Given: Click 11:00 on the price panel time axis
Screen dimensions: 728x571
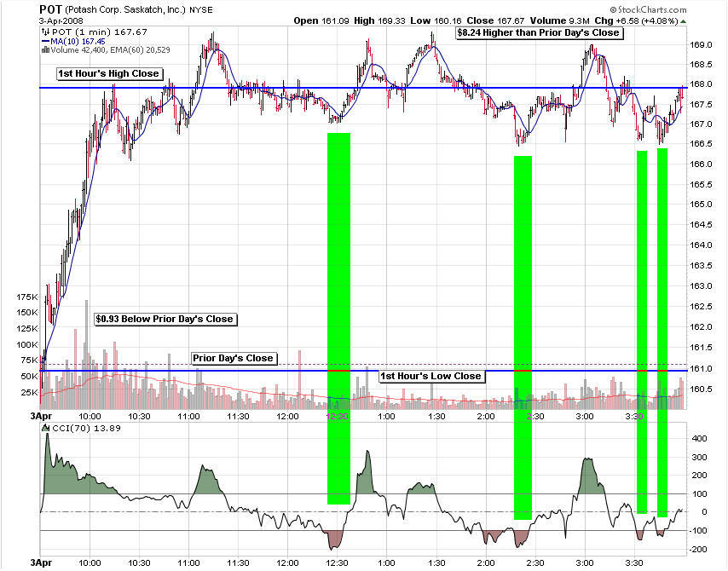Looking at the screenshot, I should pos(188,417).
